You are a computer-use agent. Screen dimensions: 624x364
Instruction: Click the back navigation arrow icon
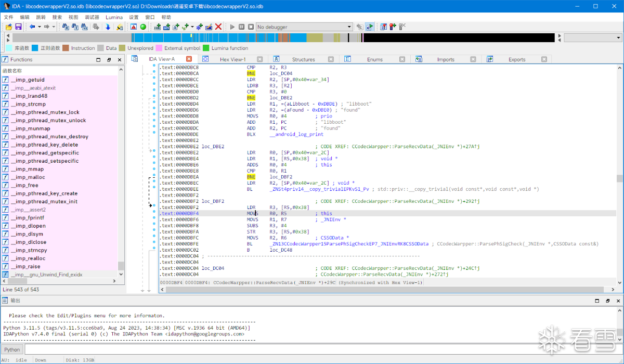coord(32,27)
